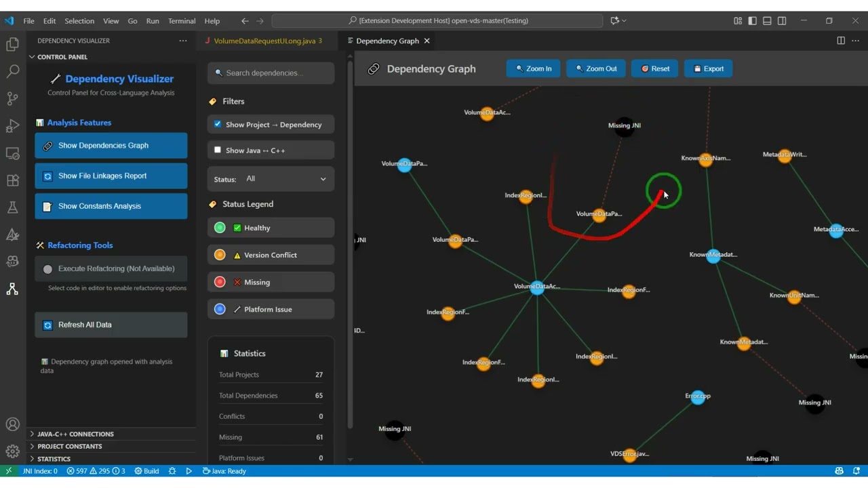Toggle Panel layout icon
Viewport: 868px width, 488px height.
[767, 21]
